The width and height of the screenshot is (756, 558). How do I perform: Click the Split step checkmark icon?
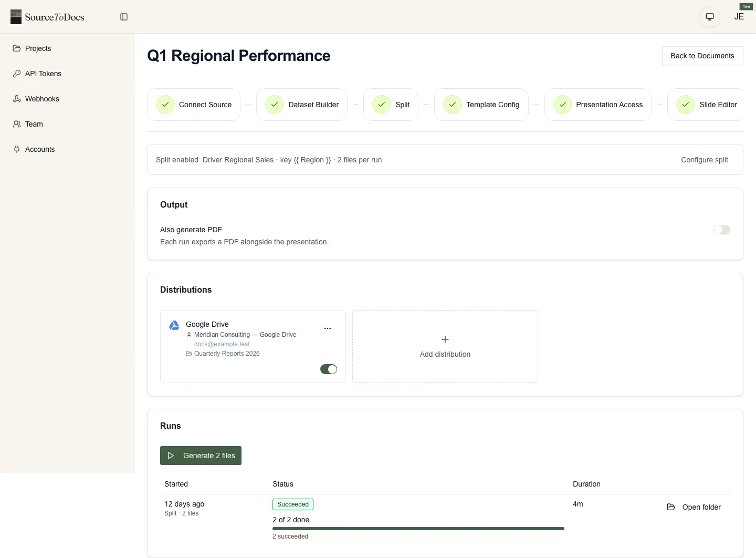(382, 105)
